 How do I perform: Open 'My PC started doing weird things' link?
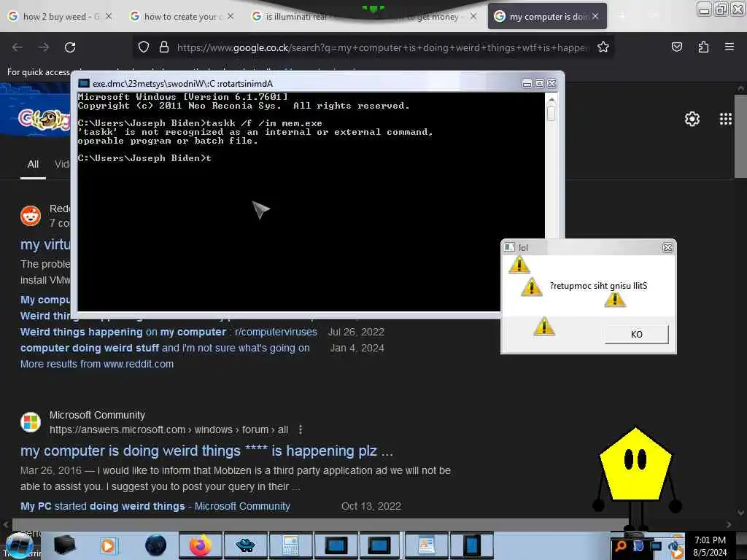(155, 506)
